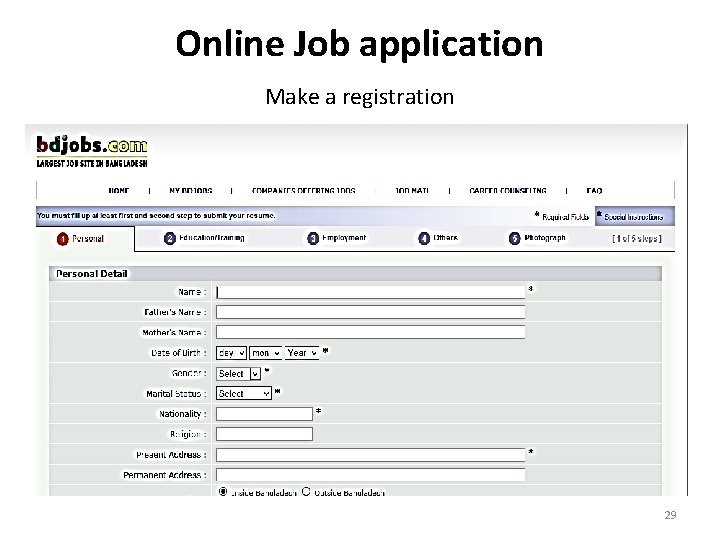
Task: Click the Required Fields legend text
Action: (x=565, y=217)
